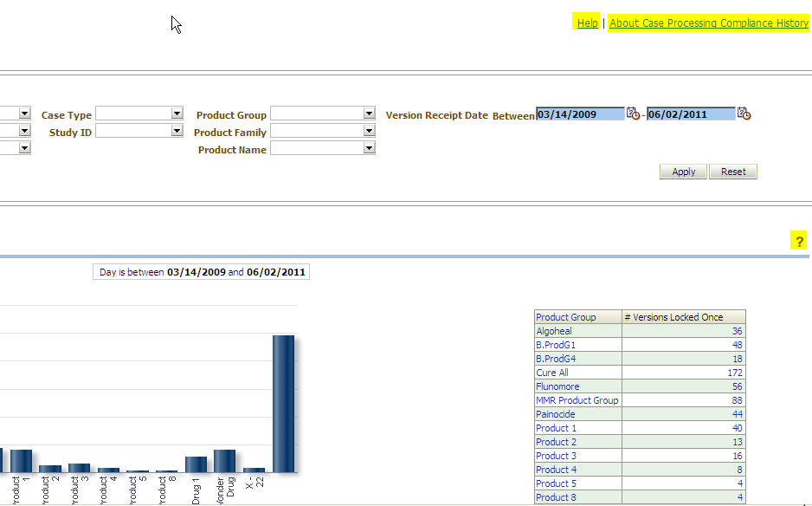Select Flunomore in the table
812x506 pixels.
click(557, 386)
